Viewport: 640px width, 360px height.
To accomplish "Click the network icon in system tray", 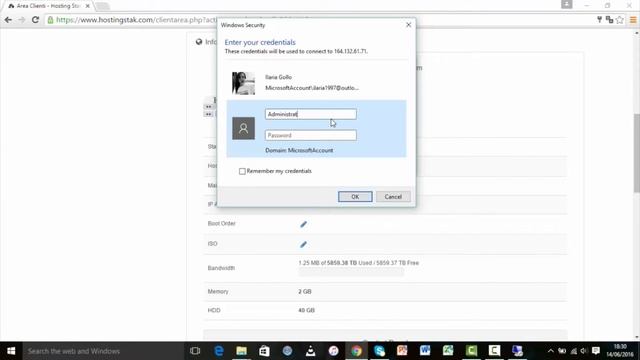I will coord(573,351).
